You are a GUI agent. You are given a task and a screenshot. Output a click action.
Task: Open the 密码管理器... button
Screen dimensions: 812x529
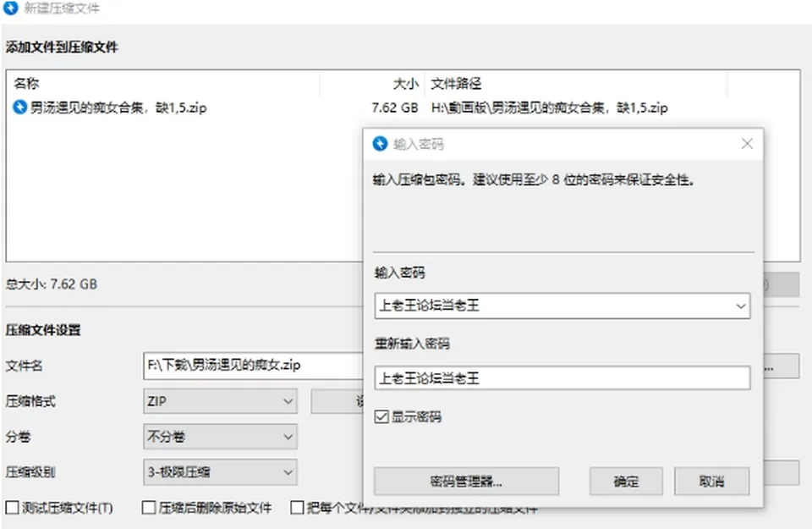[466, 482]
